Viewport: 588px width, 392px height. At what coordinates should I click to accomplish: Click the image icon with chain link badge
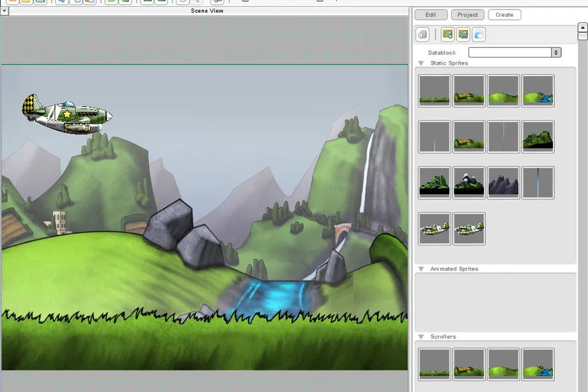tap(463, 35)
